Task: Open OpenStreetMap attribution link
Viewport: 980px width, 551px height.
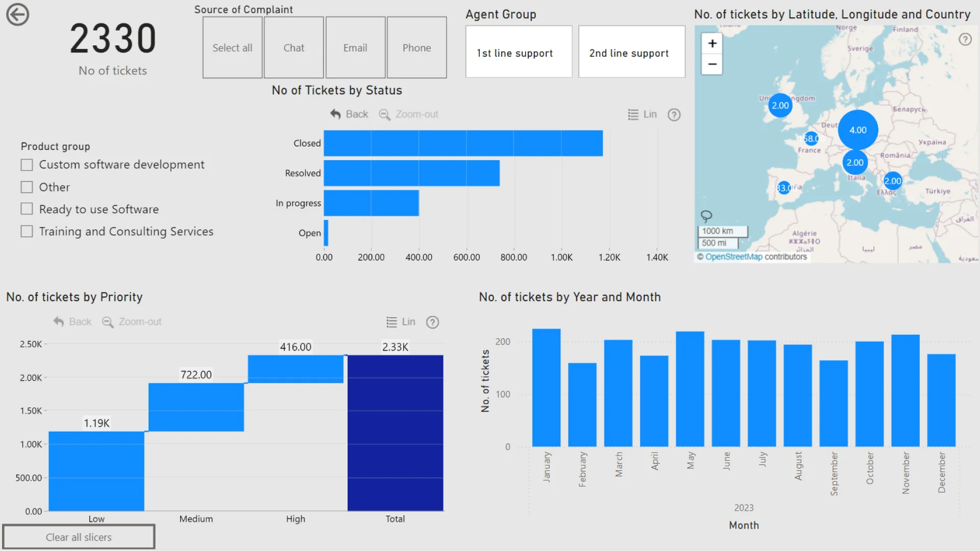Action: 733,257
